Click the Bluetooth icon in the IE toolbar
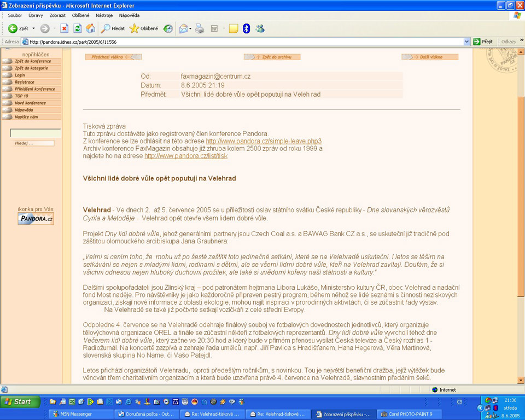 (x=247, y=29)
